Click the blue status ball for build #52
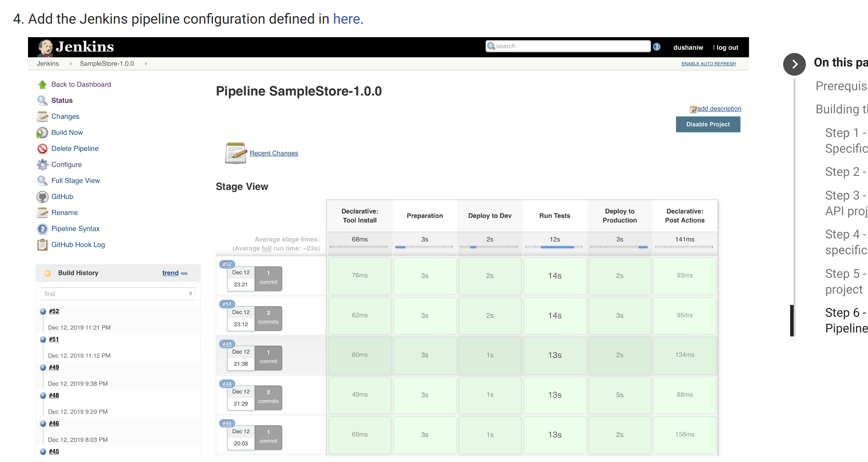868x462 pixels. pyautogui.click(x=43, y=311)
